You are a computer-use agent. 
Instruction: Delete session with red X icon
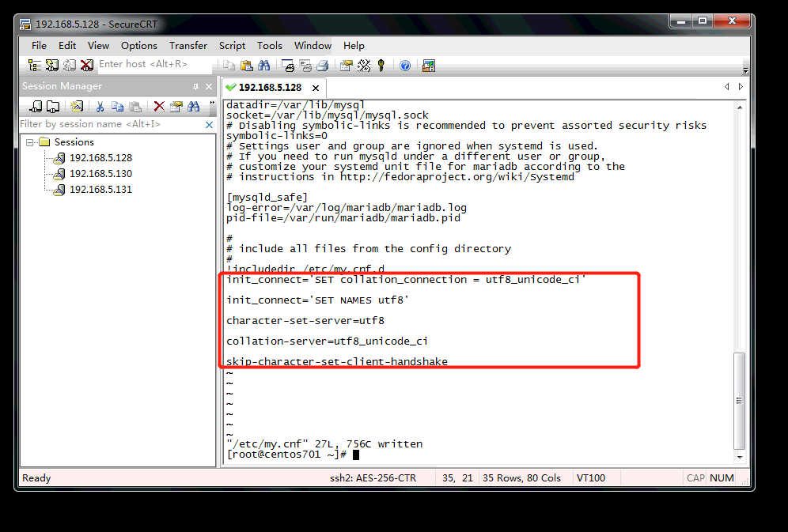point(159,107)
